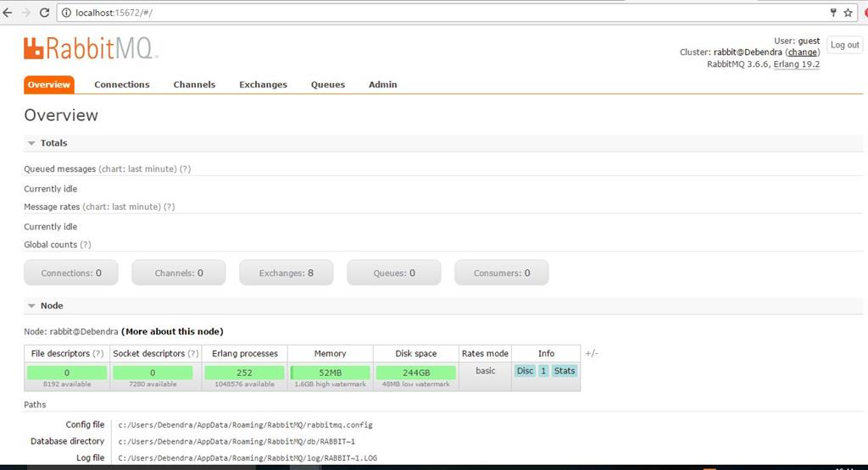Select the RABBIT~1.LOG log file path
868x470 pixels.
[x=248, y=458]
